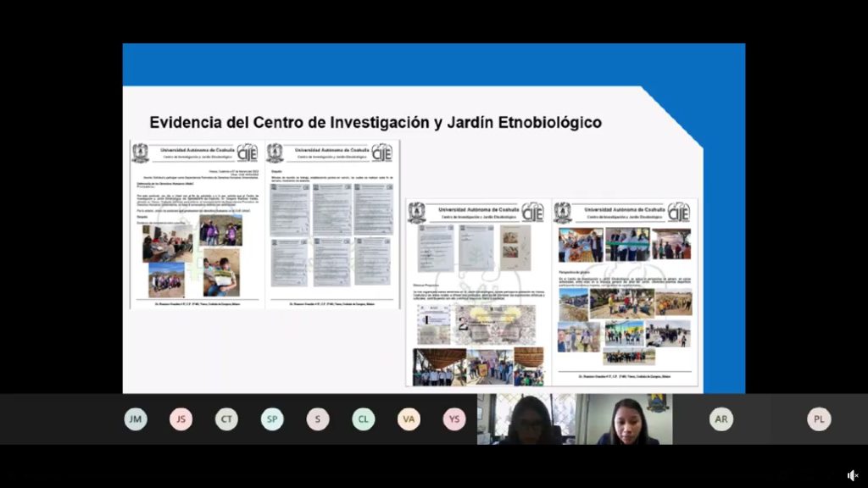This screenshot has height=488, width=868.
Task: Click the lower-left document with group photos
Action: coord(477,292)
